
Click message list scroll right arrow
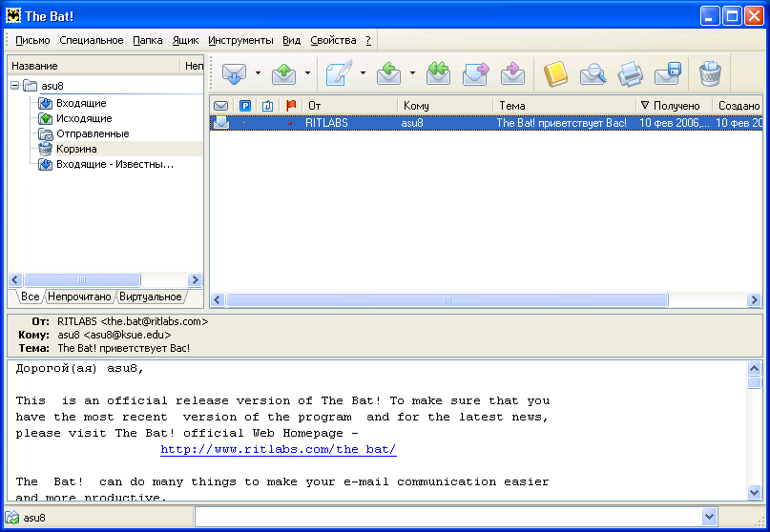pyautogui.click(x=754, y=300)
